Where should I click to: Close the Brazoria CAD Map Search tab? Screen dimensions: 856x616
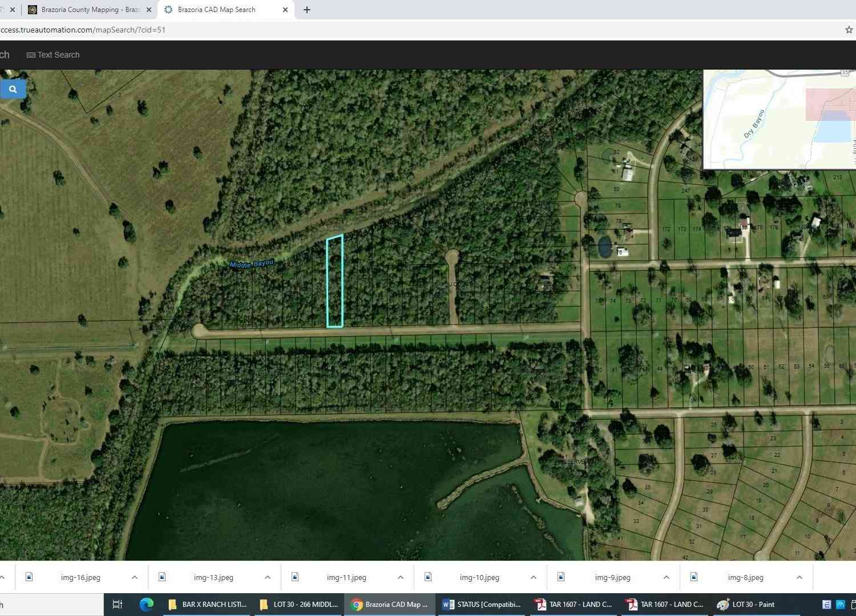point(285,10)
